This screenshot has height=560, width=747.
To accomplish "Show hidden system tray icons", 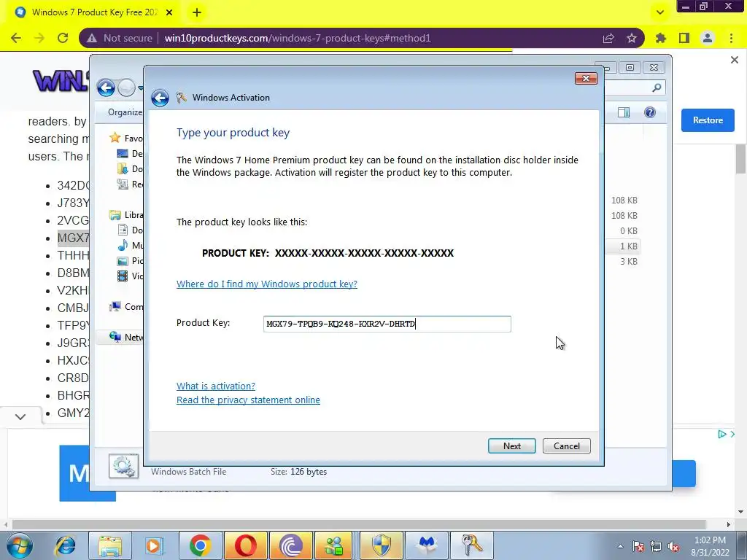I will pos(620,546).
